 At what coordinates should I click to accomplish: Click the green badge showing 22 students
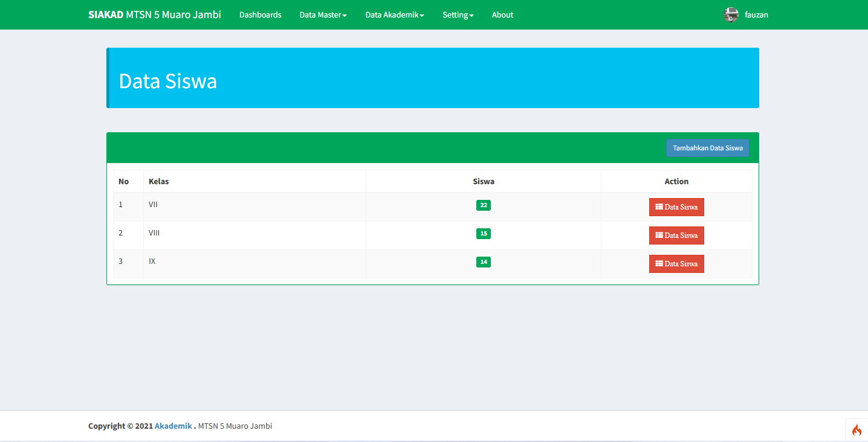click(483, 205)
